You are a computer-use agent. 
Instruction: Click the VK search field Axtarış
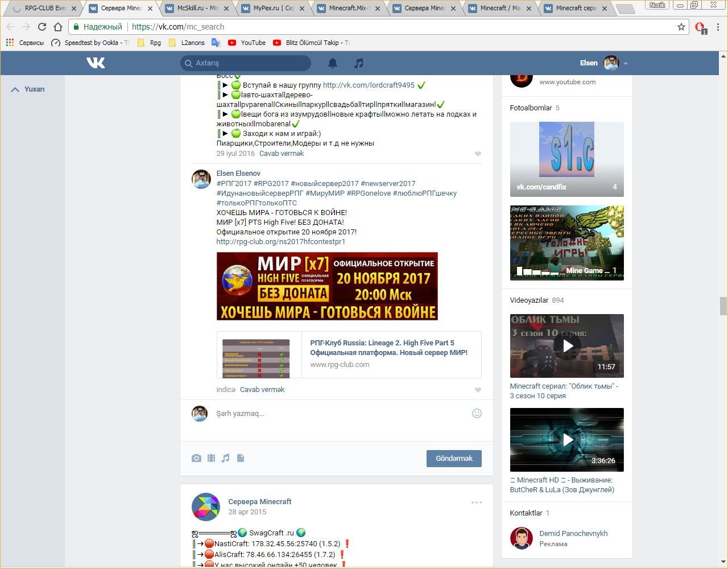pos(246,63)
